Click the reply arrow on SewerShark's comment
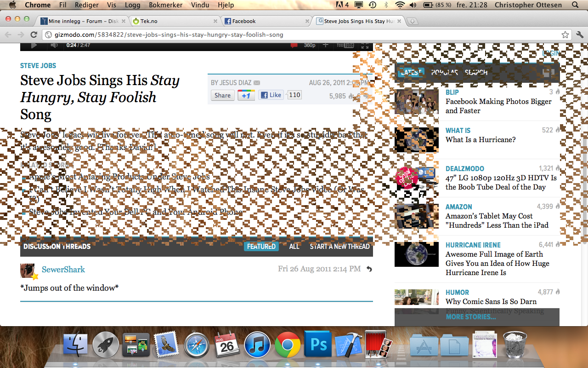The width and height of the screenshot is (588, 368). [369, 269]
